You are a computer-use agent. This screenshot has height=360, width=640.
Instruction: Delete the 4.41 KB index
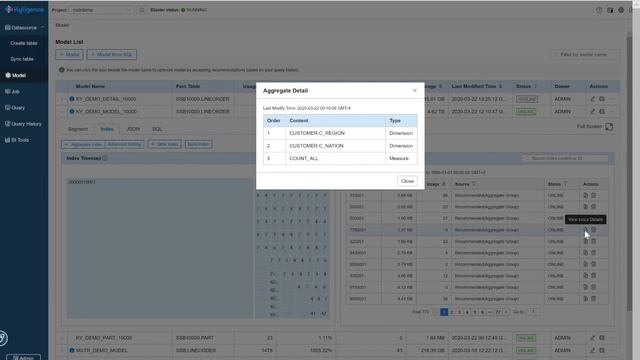click(593, 299)
